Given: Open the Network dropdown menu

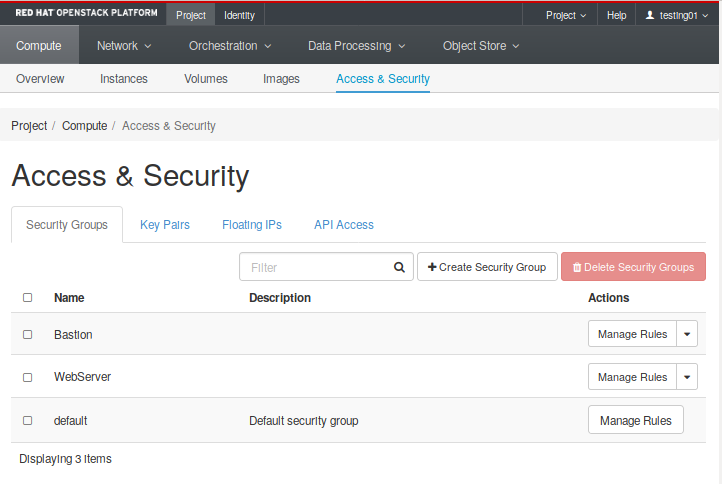Looking at the screenshot, I should (x=124, y=45).
